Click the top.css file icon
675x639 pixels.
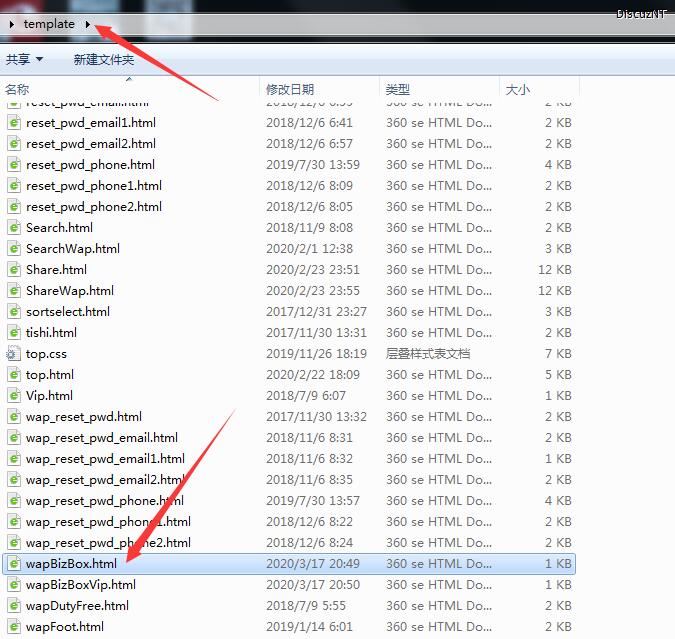click(x=14, y=354)
